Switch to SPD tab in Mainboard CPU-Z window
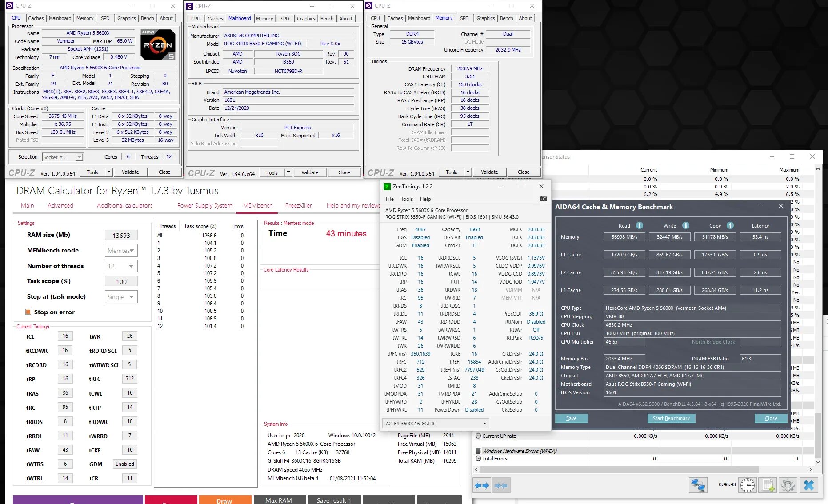The width and height of the screenshot is (828, 504). coord(285,19)
